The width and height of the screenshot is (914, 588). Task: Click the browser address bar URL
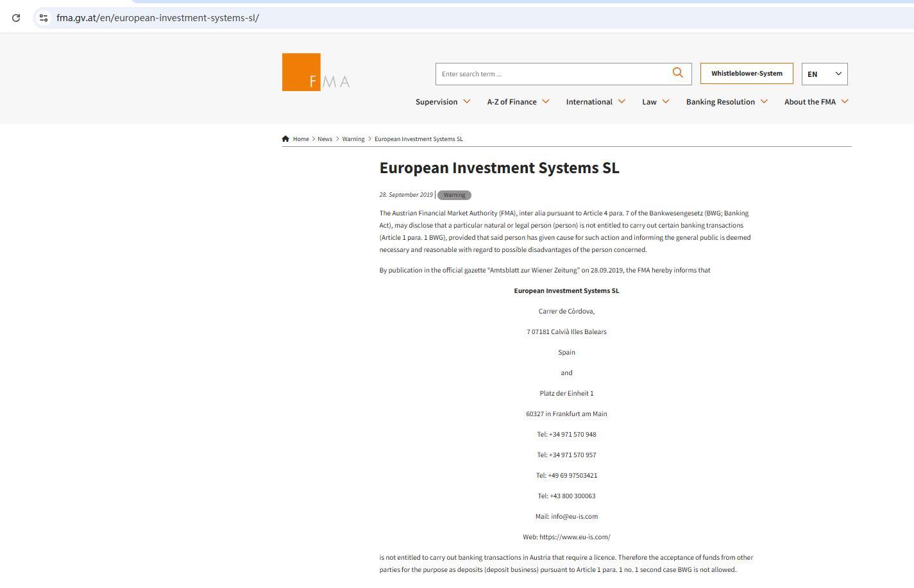click(x=158, y=18)
